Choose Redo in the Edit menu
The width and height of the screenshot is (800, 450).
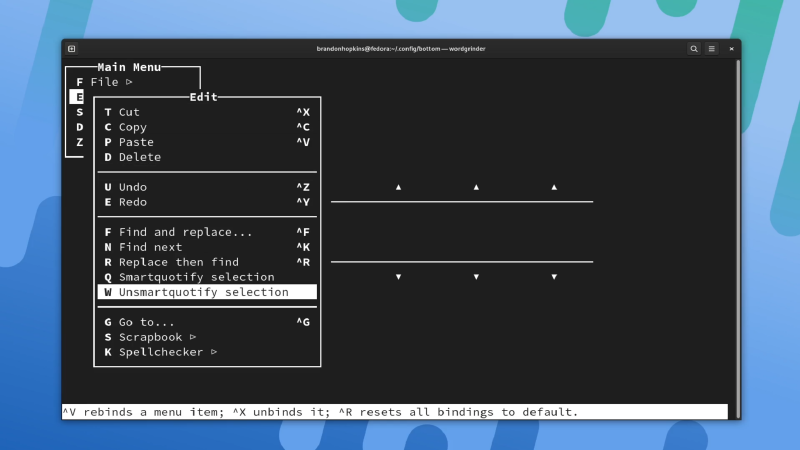click(132, 202)
